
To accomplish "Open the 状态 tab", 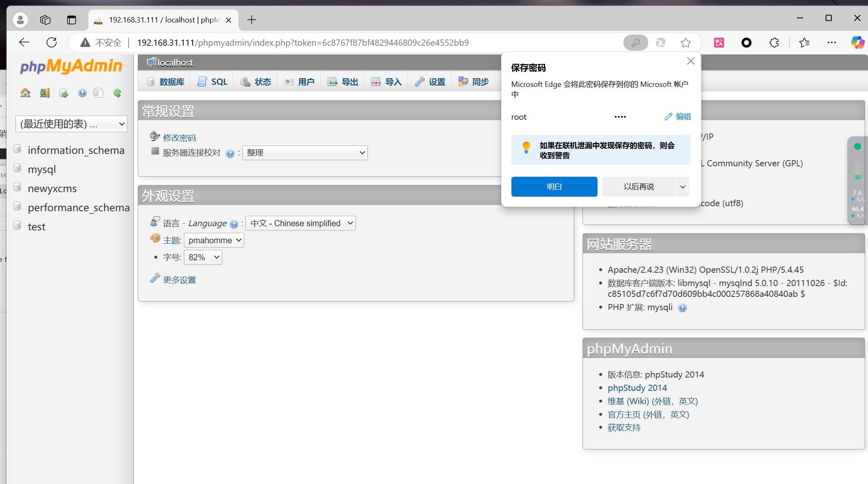I will click(x=256, y=82).
